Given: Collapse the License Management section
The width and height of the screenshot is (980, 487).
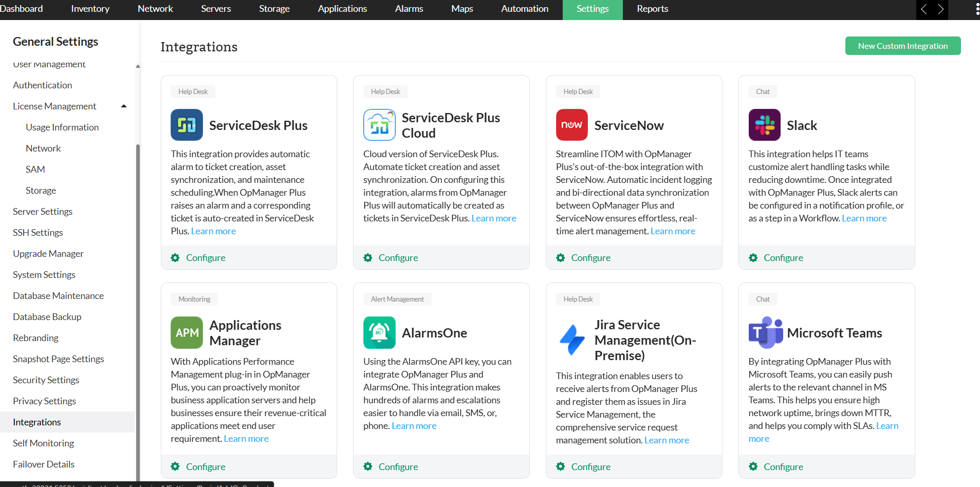Looking at the screenshot, I should 124,106.
